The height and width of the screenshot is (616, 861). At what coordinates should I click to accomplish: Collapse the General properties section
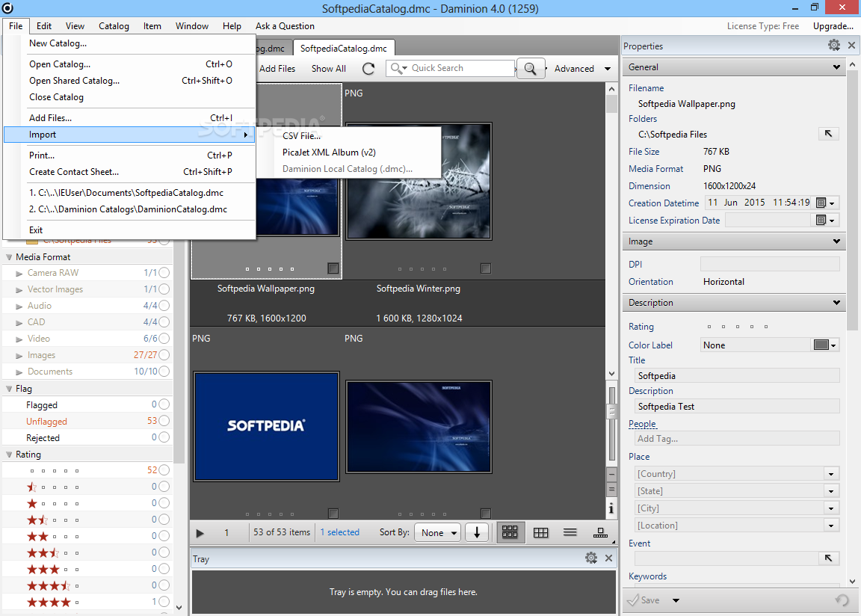[836, 67]
